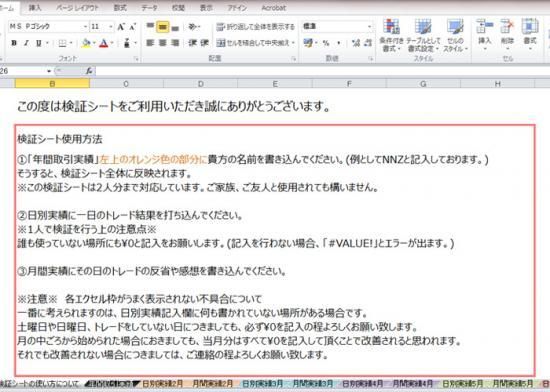Toggle Underline formatting button
Viewport: 550px width, 392px height.
(x=38, y=43)
